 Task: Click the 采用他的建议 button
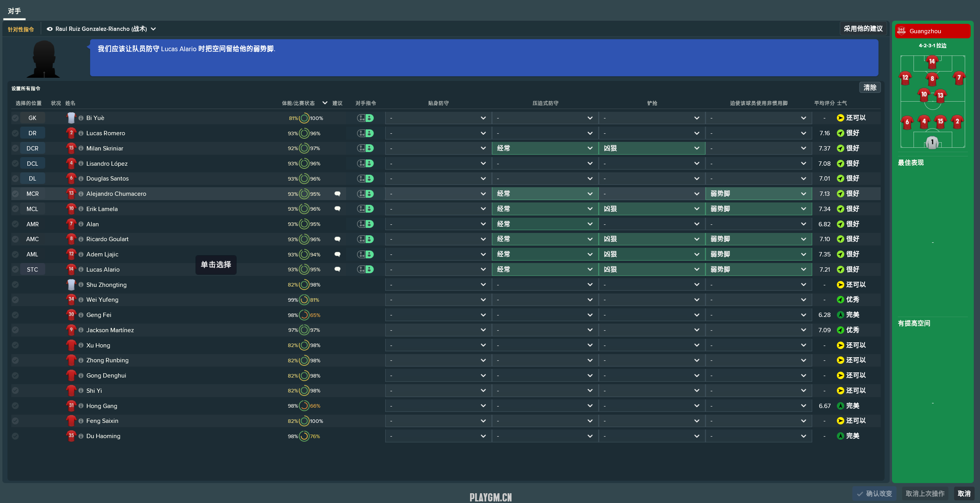click(863, 29)
